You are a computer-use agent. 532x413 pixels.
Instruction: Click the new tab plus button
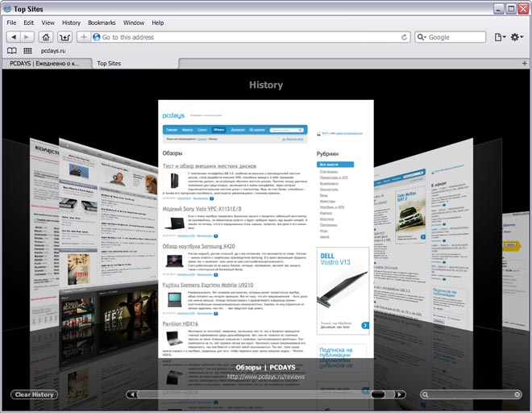[524, 64]
